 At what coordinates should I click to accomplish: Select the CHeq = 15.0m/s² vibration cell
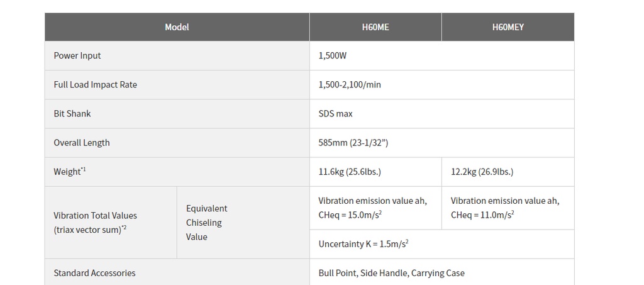(375, 208)
